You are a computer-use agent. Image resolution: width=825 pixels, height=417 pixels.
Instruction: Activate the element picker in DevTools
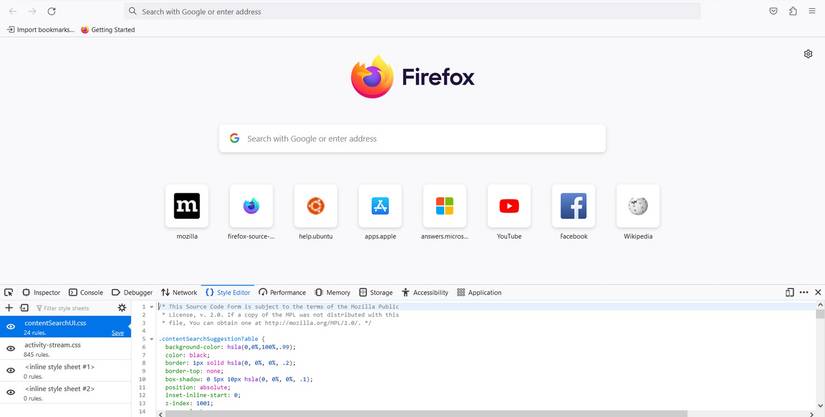coord(8,292)
